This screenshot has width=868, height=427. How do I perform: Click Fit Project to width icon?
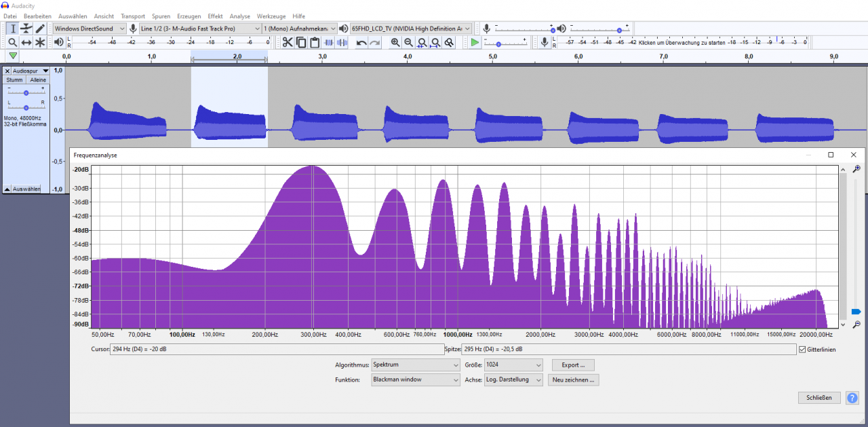coord(435,43)
